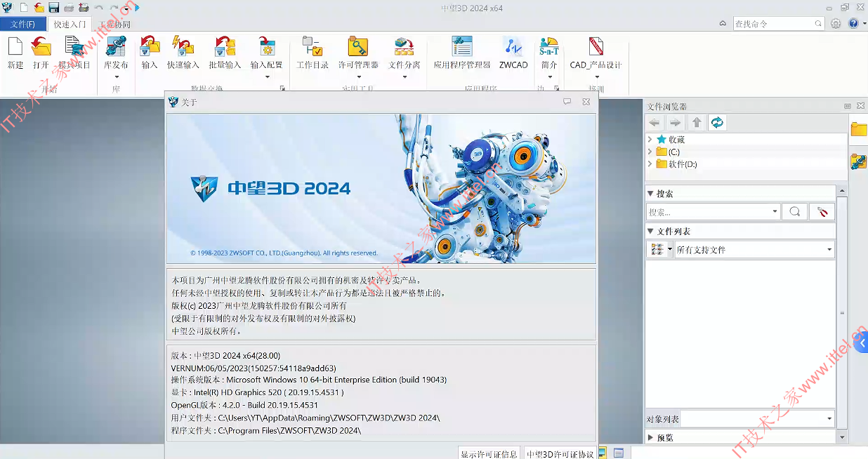Collapse the 文件列表 file list section
The width and height of the screenshot is (868, 459).
(x=650, y=231)
